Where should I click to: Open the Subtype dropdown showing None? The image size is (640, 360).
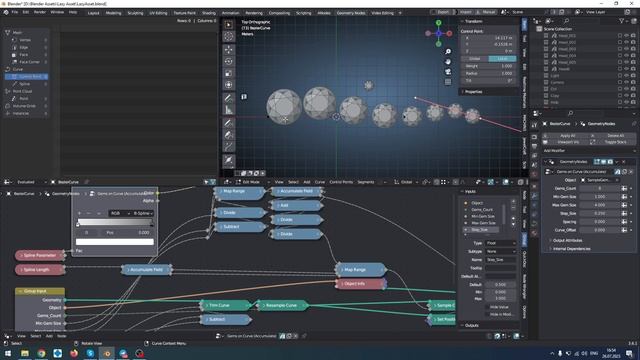click(500, 251)
